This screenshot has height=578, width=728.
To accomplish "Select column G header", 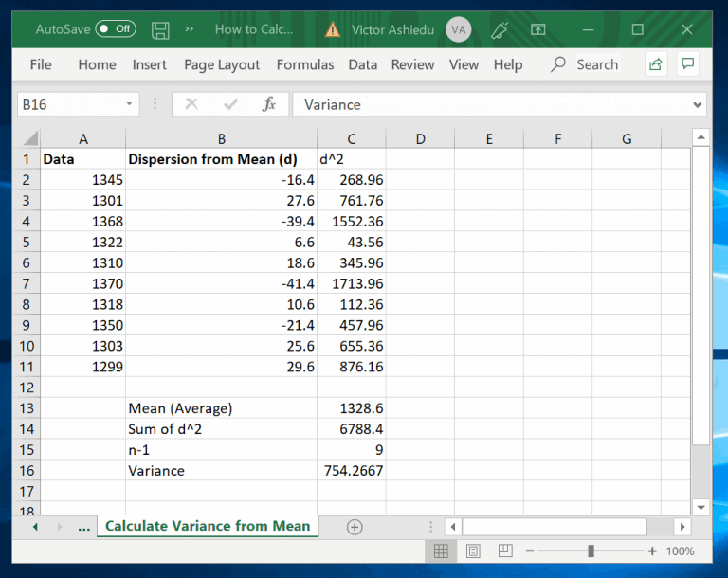I will click(627, 138).
